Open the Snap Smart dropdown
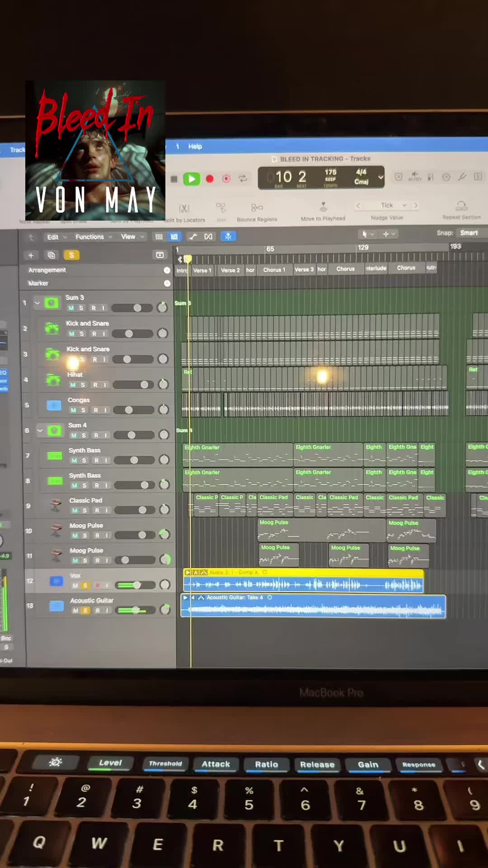 click(472, 233)
